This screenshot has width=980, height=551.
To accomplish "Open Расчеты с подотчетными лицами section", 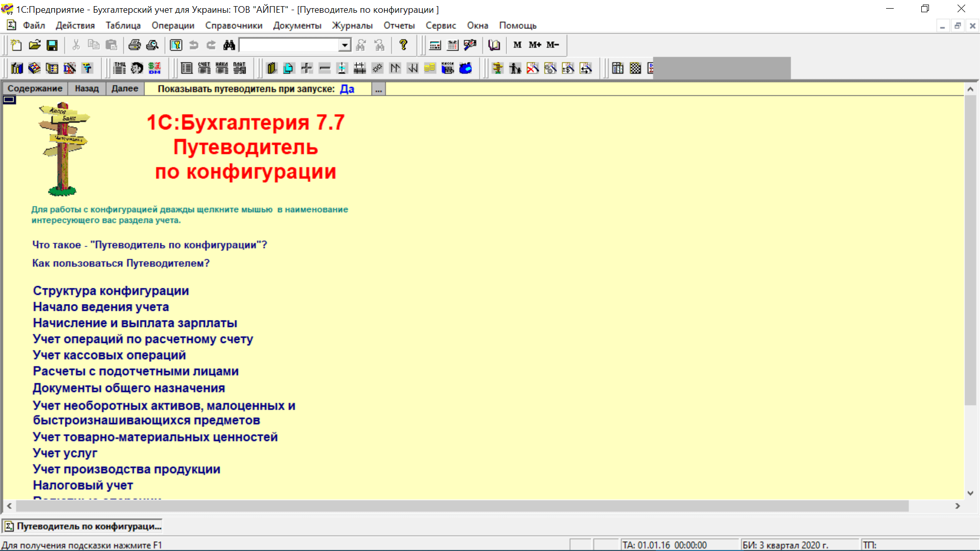I will [136, 371].
